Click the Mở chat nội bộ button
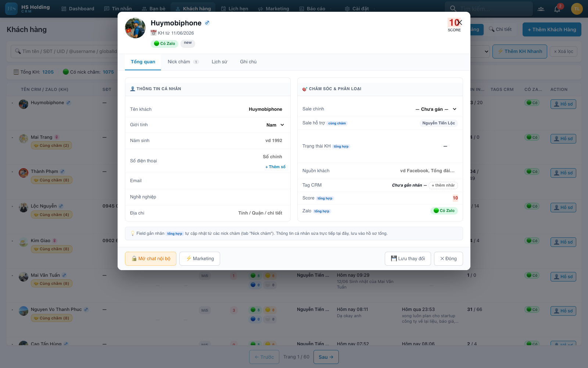The height and width of the screenshot is (368, 588). point(151,259)
